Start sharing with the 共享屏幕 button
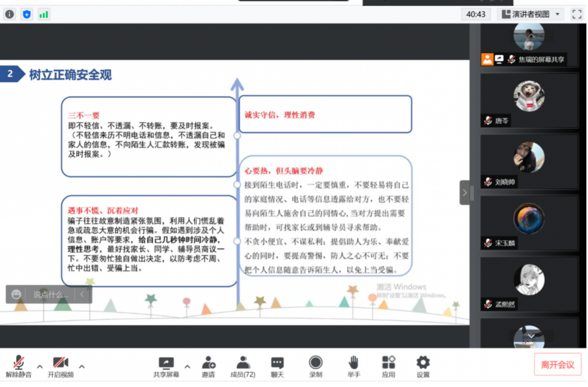Screen dimensions: 588x387 pos(166,367)
